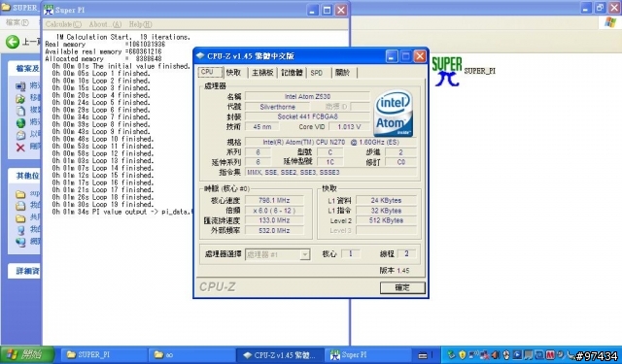Click the My Computer icon in sidebar
Screen dimensions: 622x364
pos(20,230)
